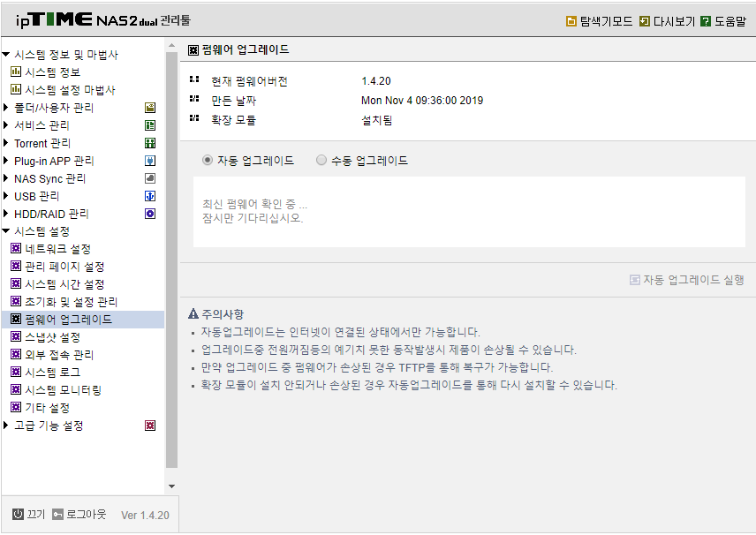Open the 초기화 및 설정 관리 menu item
This screenshot has height=535, width=756.
72,302
